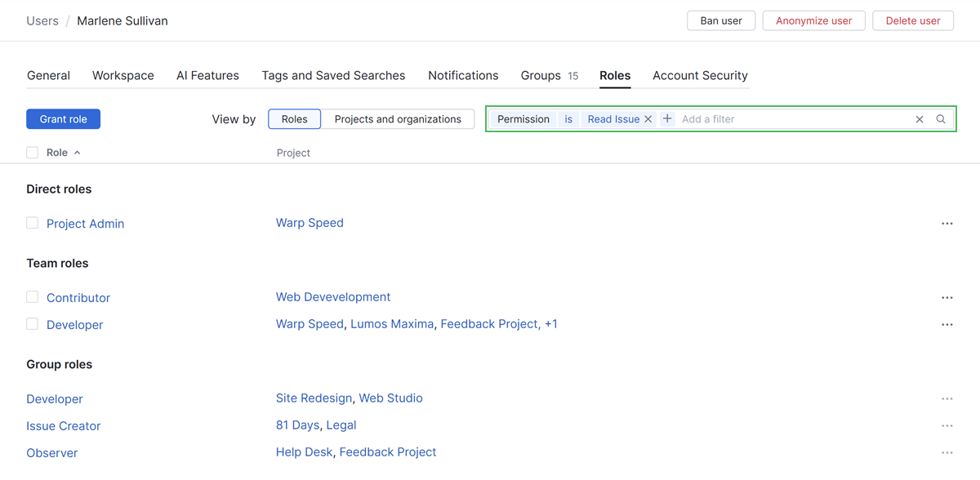Click the Grant role button
980x480 pixels.
click(x=63, y=119)
